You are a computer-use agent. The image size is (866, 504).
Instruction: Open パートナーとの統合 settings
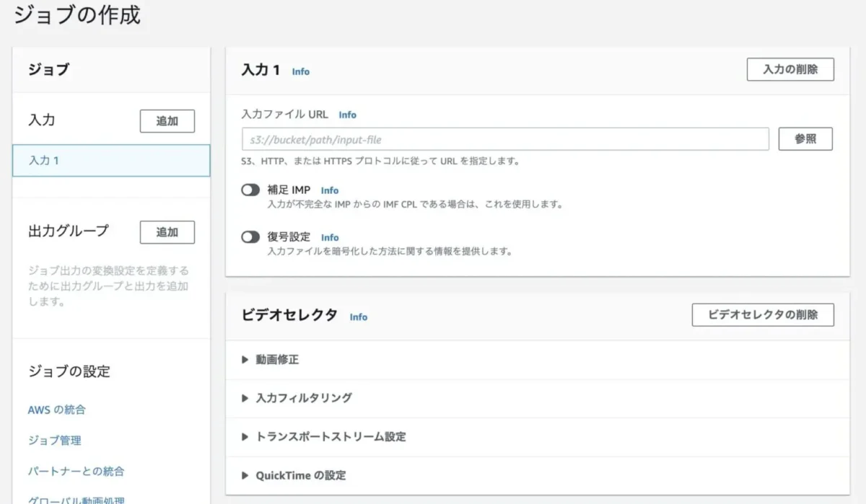[76, 471]
